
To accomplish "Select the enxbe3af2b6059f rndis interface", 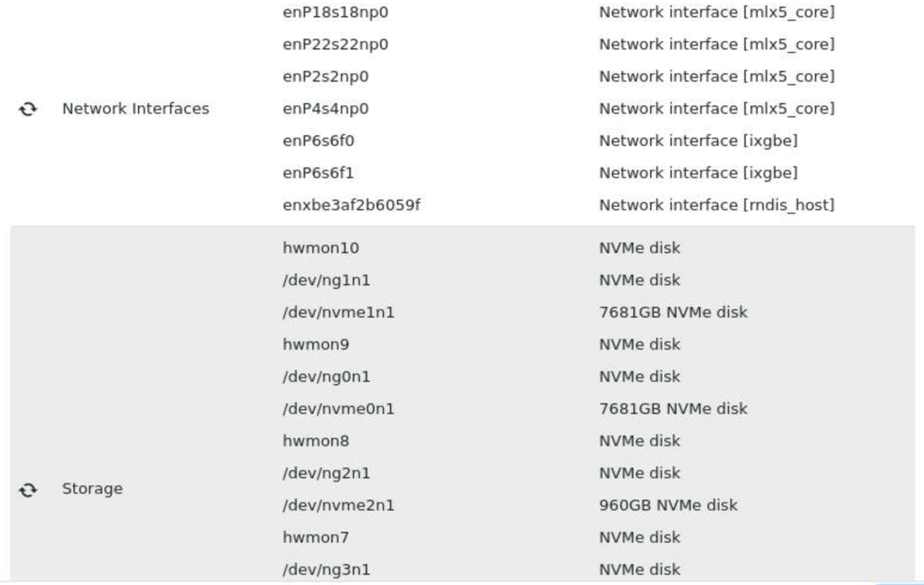I will coord(351,205).
